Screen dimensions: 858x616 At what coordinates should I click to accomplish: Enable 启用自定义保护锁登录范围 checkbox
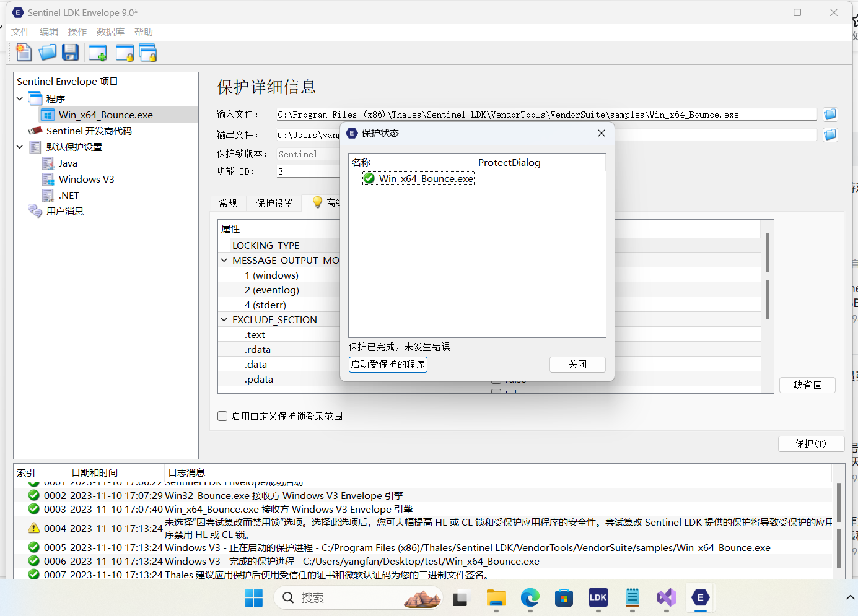tap(222, 416)
